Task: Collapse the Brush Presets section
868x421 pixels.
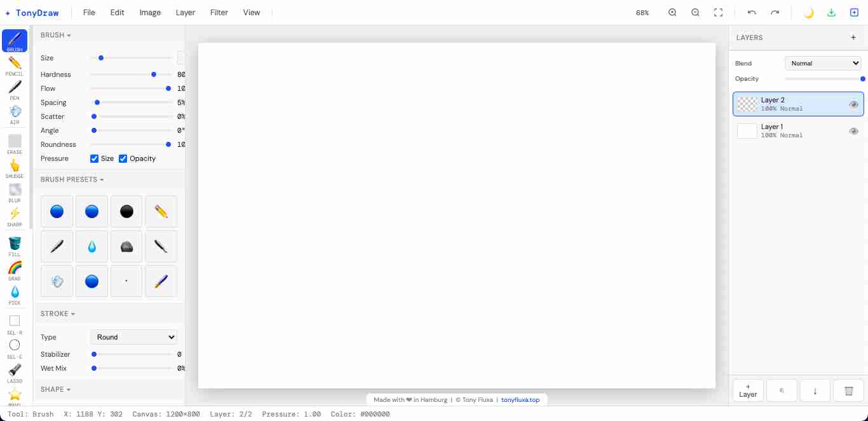Action: tap(72, 179)
